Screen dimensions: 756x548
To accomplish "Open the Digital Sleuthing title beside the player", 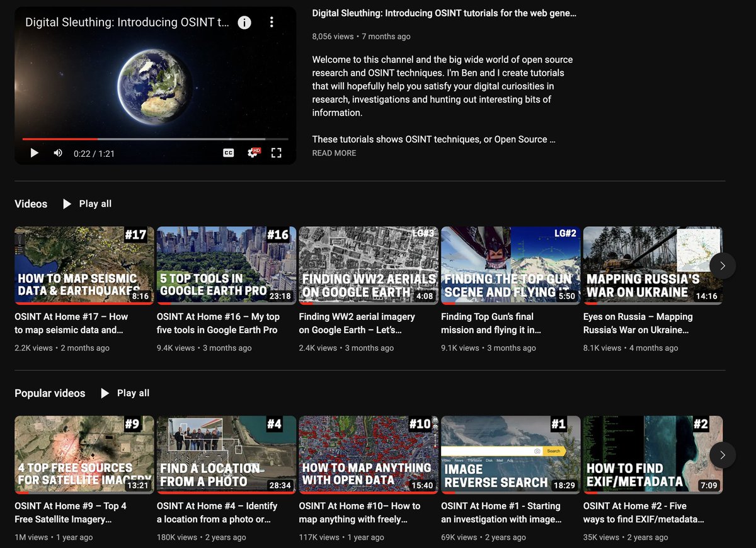I will tap(444, 13).
